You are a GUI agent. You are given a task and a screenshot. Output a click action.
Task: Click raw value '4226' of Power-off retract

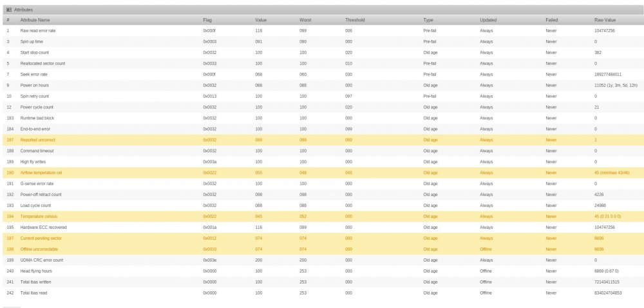[599, 194]
